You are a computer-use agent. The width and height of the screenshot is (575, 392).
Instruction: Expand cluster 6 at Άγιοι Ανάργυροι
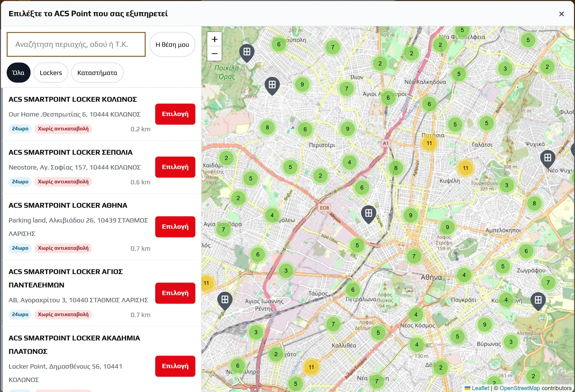(x=388, y=97)
